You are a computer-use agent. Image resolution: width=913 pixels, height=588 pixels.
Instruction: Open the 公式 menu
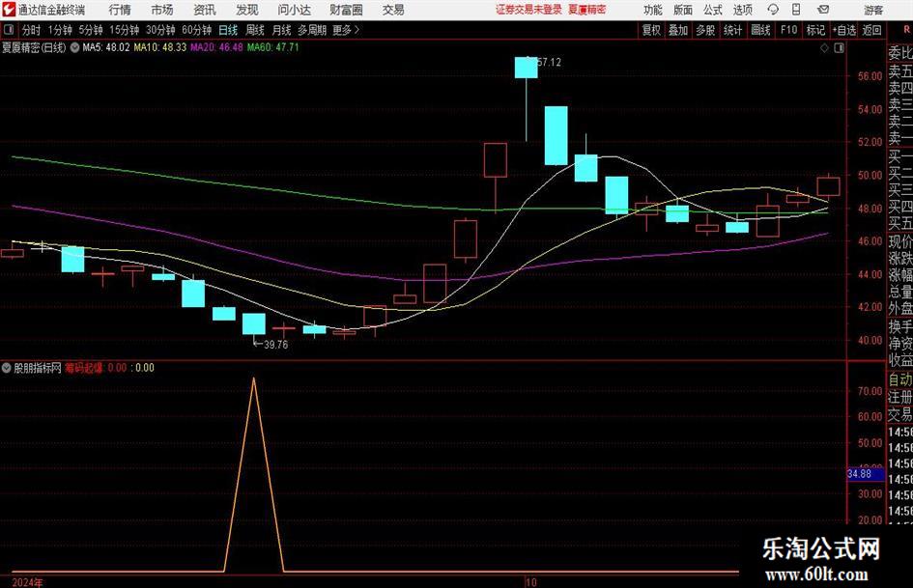click(713, 10)
